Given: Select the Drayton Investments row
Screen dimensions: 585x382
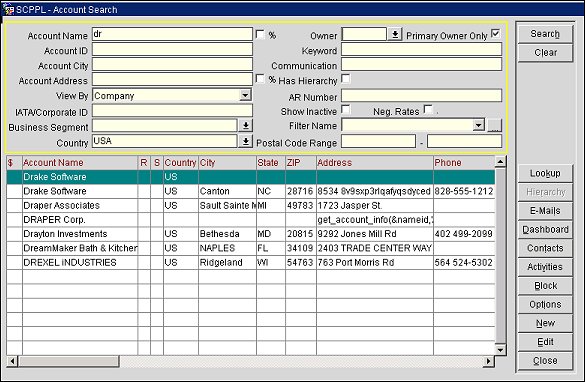Looking at the screenshot, I should coord(251,234).
